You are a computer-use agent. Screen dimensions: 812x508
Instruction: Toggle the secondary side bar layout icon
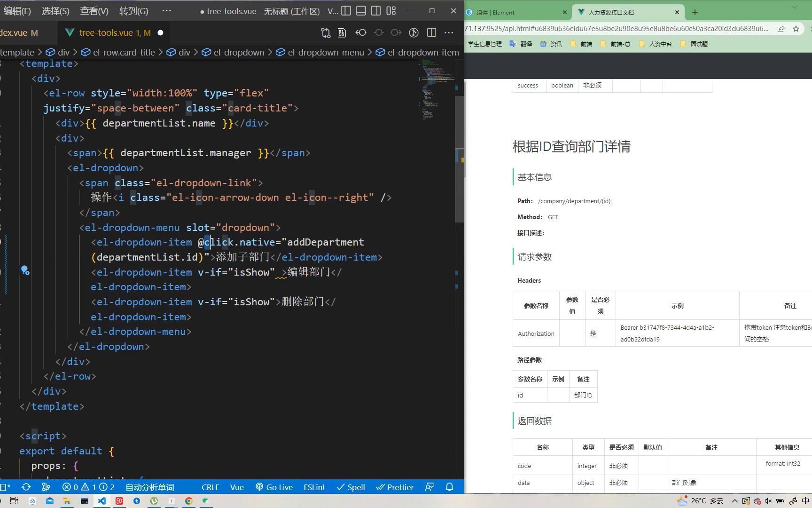376,11
